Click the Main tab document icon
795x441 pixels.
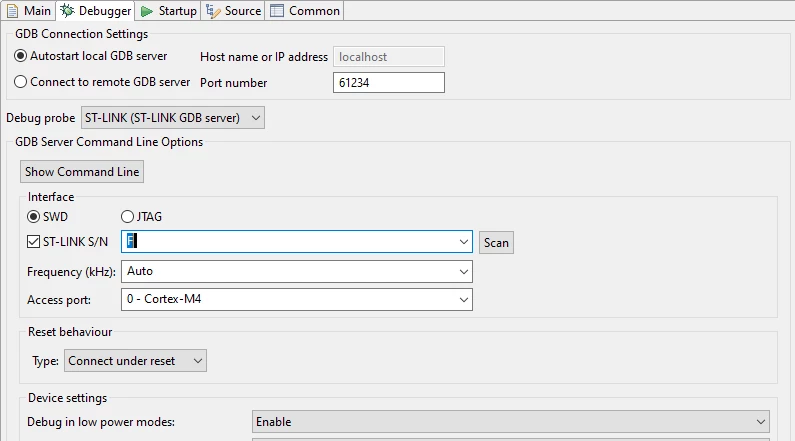pyautogui.click(x=12, y=11)
